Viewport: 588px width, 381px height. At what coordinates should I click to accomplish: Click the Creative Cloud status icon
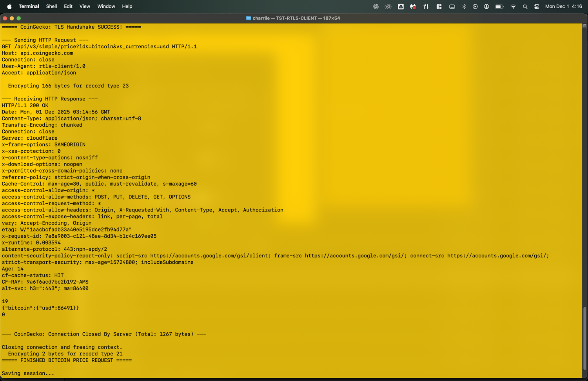coord(388,7)
